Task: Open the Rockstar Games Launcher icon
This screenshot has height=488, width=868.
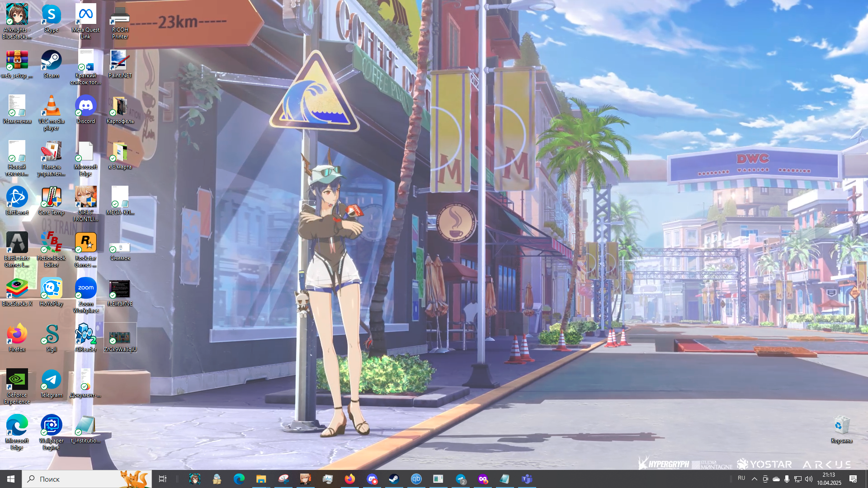Action: pos(86,249)
